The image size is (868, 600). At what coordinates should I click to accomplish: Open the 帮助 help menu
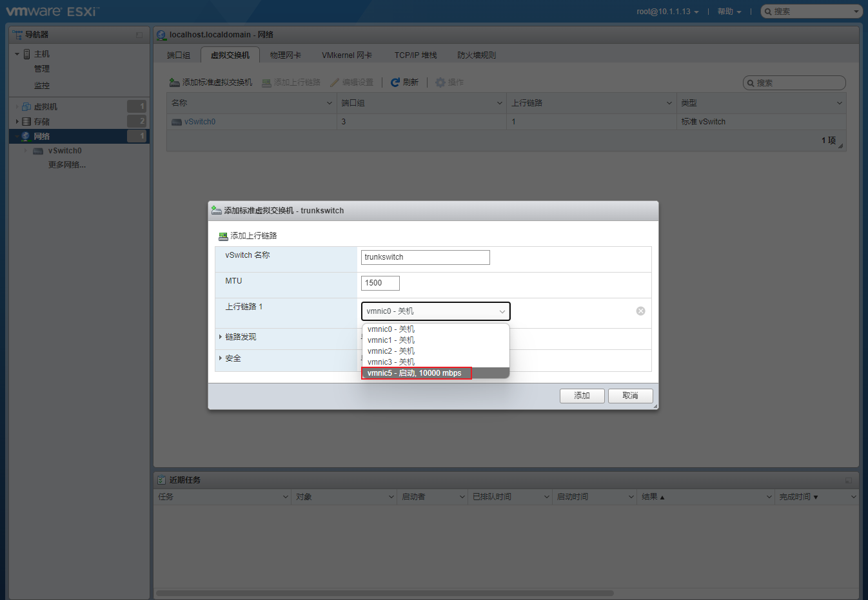tap(729, 12)
